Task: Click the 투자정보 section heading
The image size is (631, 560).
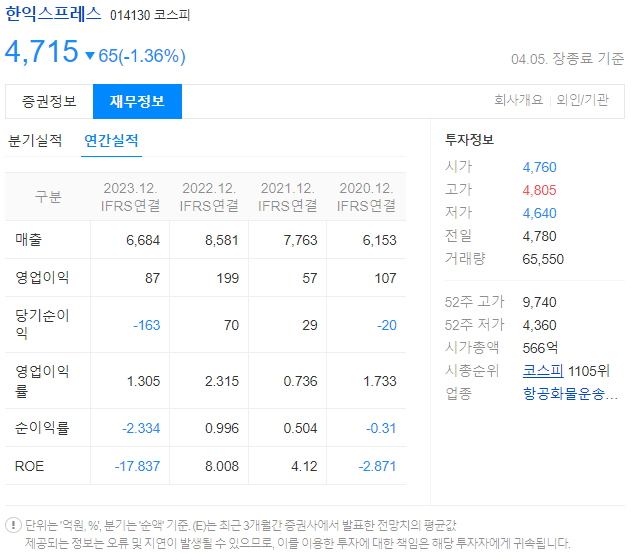Action: coord(469,140)
